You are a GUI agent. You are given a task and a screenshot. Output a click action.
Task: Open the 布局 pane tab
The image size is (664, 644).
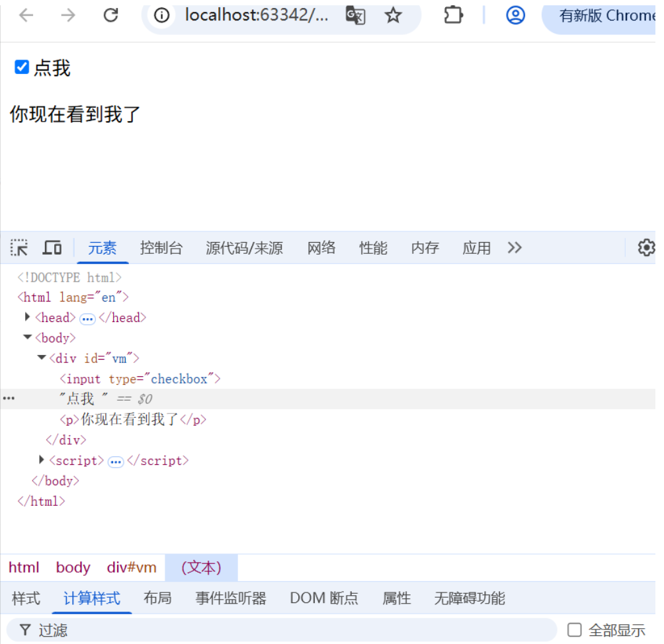tap(157, 598)
